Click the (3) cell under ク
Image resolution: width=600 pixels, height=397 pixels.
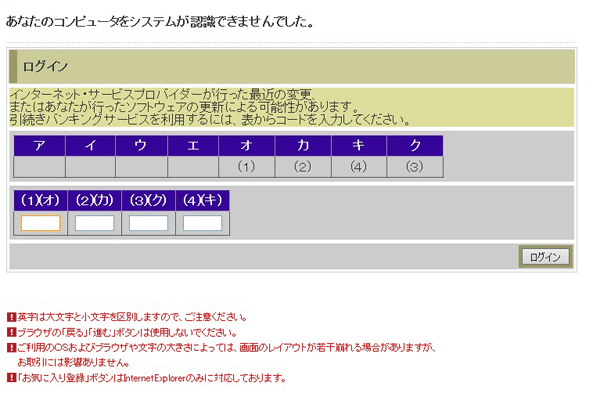tap(415, 167)
